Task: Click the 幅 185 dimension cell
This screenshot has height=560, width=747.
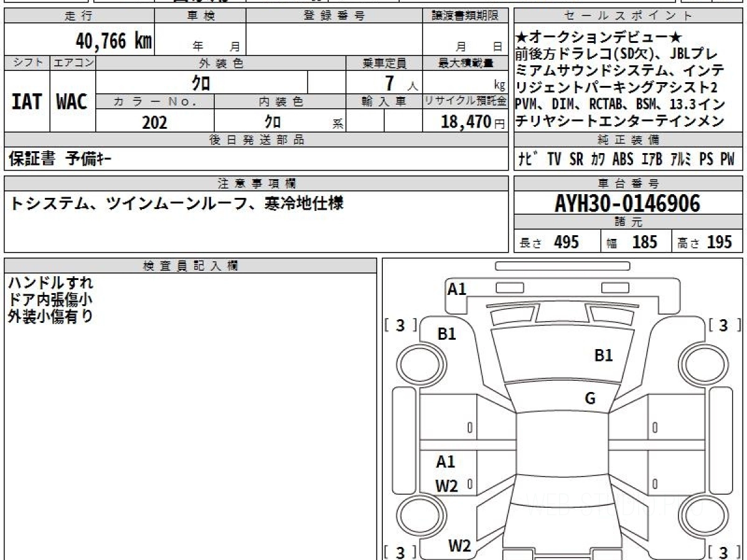Action: [x=636, y=242]
